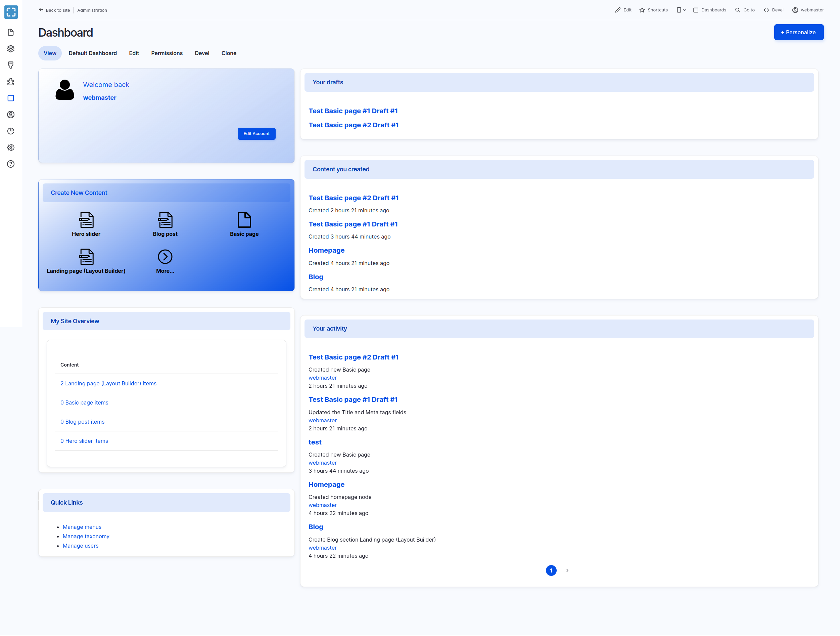Go to next page of activity
The width and height of the screenshot is (840, 636).
tap(567, 570)
